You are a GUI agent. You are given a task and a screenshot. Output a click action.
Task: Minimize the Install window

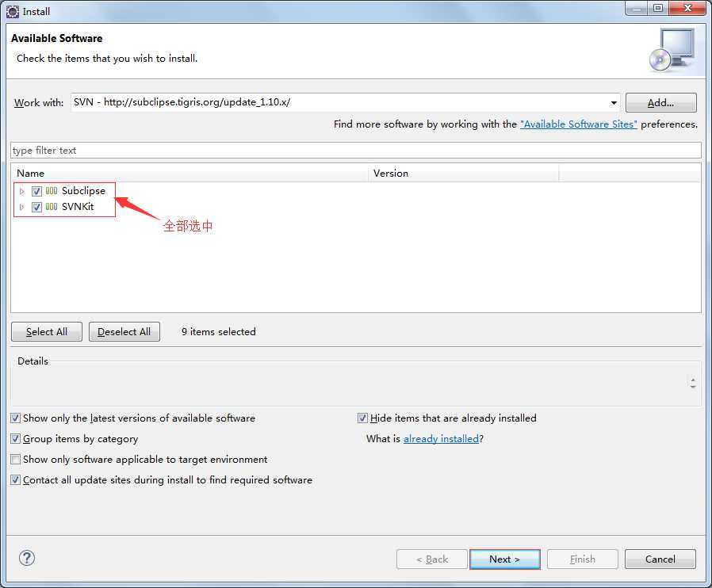tap(637, 8)
